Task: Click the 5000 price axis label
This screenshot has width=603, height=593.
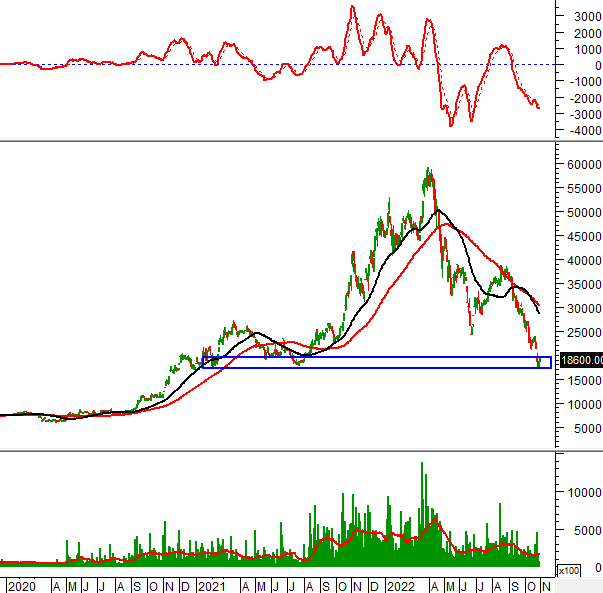Action: [586, 429]
